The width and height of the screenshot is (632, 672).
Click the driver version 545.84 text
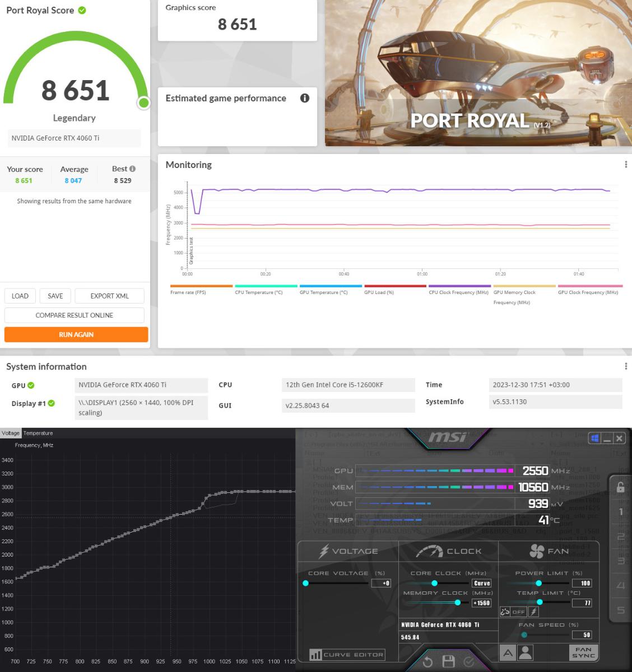tap(410, 637)
